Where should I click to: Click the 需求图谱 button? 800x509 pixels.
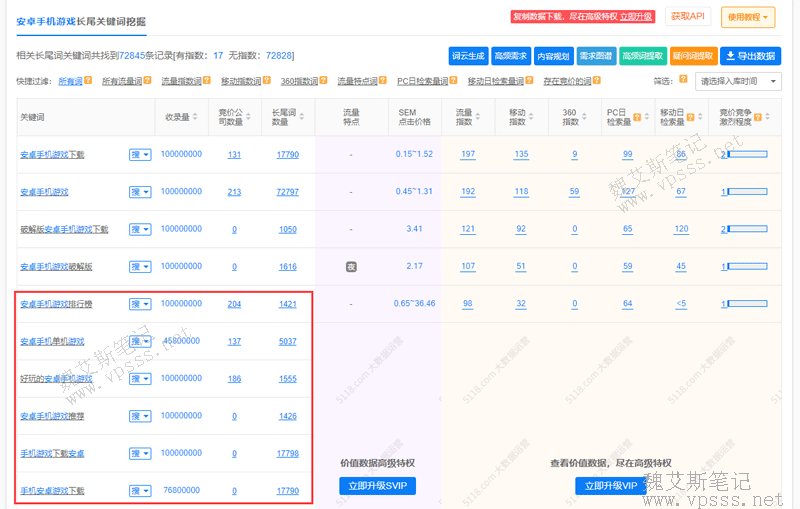[596, 56]
